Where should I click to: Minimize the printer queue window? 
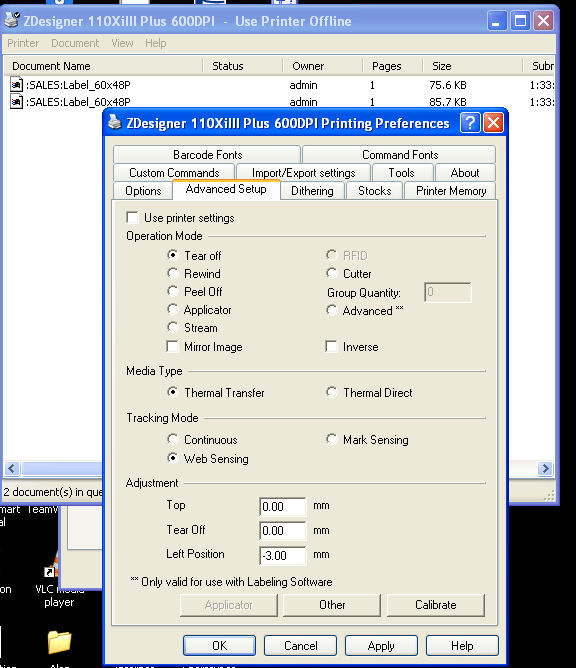[x=497, y=20]
